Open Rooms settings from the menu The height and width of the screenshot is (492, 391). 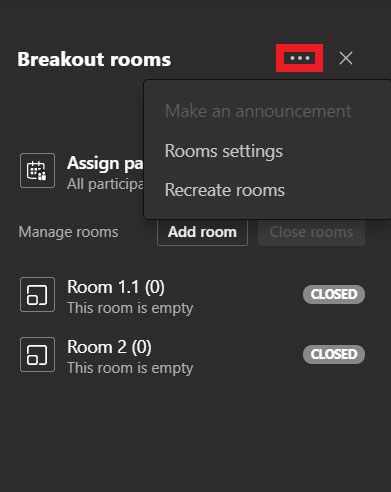(x=224, y=151)
